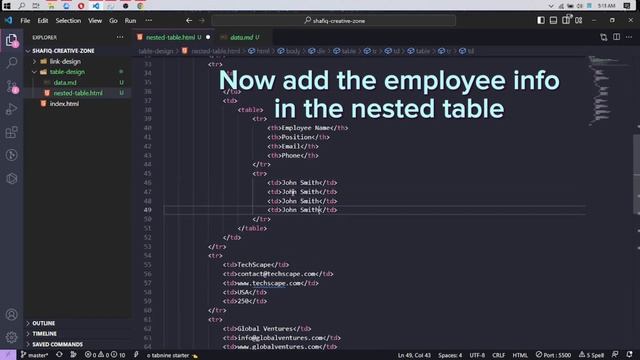Open index.html in the explorer tree
Screen dimensions: 640x360
pos(64,104)
